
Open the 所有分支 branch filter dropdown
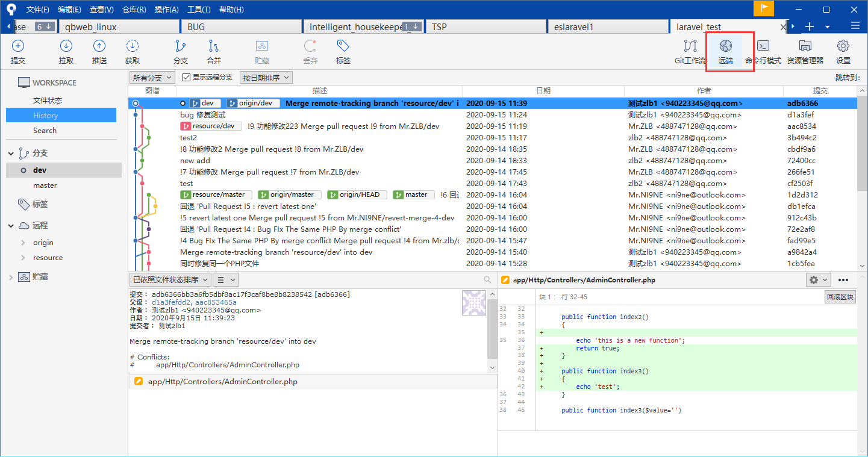pos(152,78)
